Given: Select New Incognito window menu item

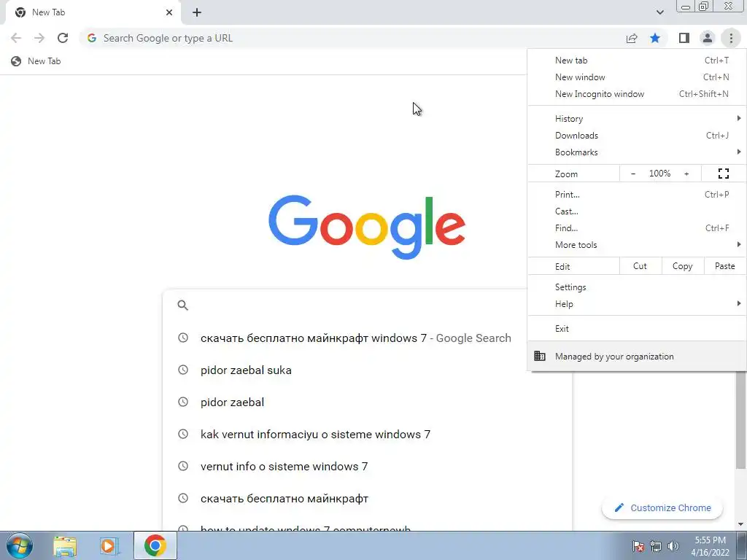Looking at the screenshot, I should 637,94.
